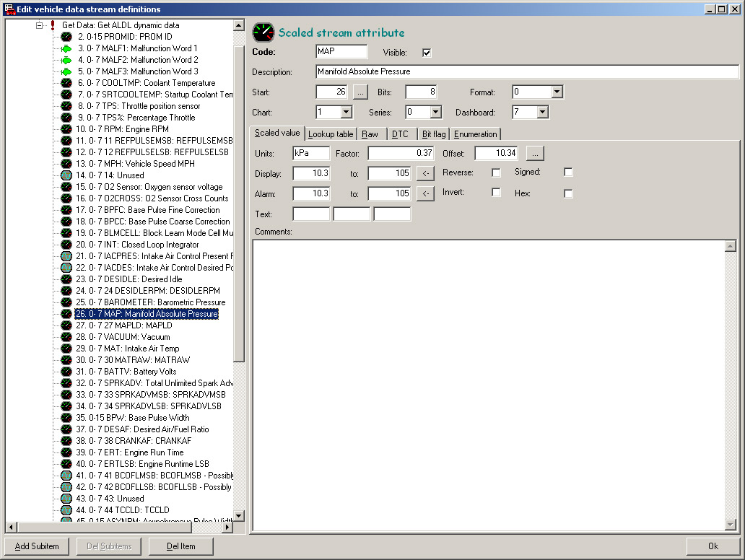Click the gauge icon beside RPM: Engine RPM
745x560 pixels.
coord(66,129)
